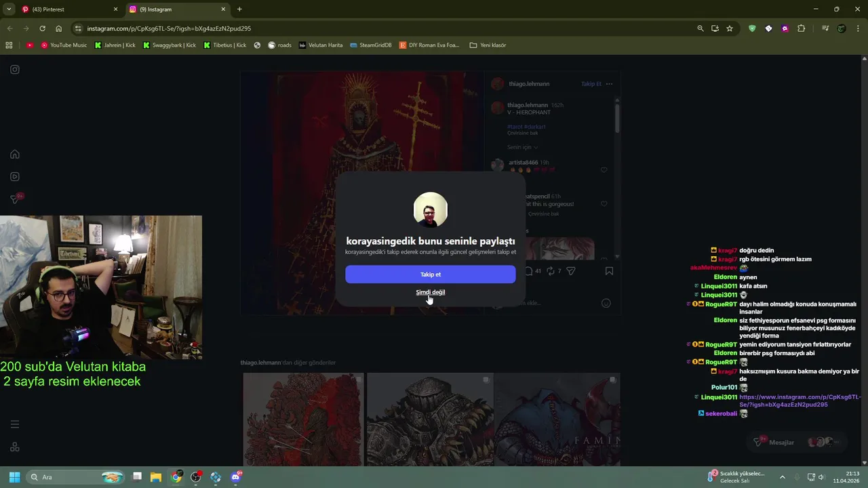The image size is (868, 488).
Task: Click the share paper-plane icon under post
Action: tap(571, 271)
